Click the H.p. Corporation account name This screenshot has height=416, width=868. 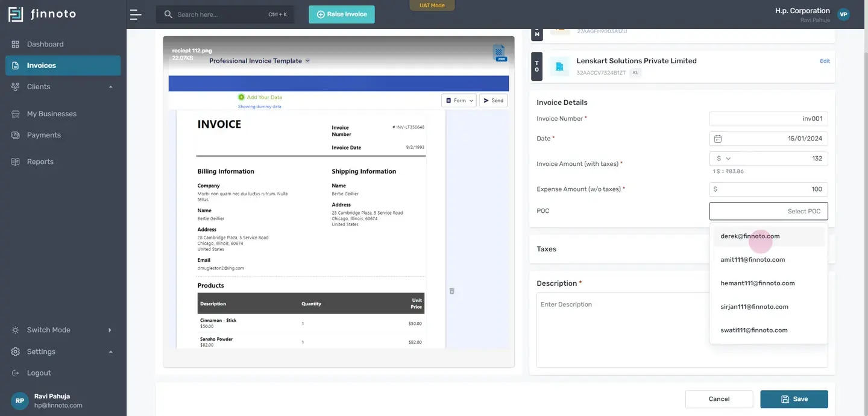coord(802,11)
